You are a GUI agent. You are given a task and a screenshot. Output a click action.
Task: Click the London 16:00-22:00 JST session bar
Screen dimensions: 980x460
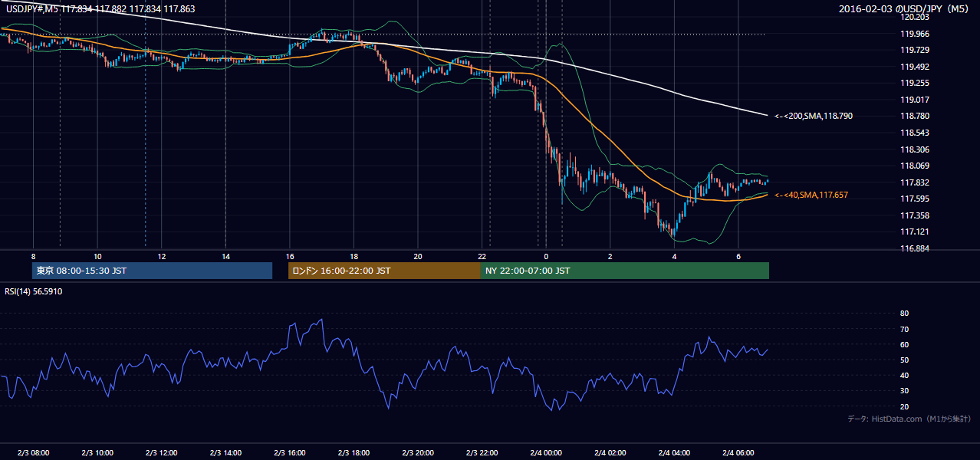point(384,271)
